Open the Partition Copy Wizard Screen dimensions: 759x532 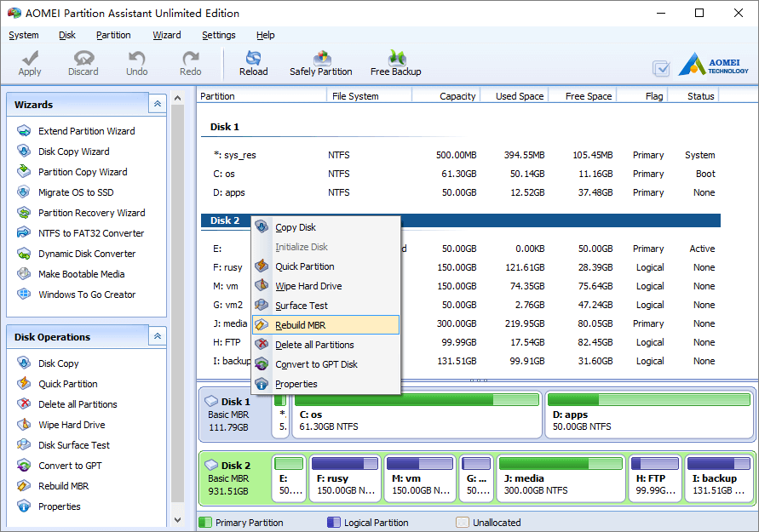[83, 172]
